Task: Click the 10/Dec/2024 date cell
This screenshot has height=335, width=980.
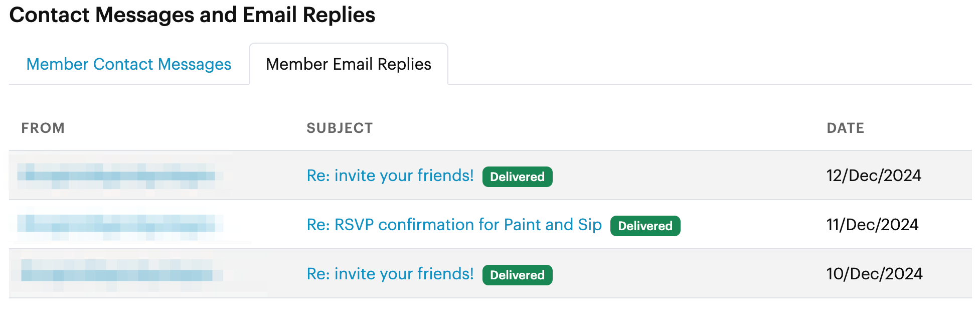Action: point(874,274)
